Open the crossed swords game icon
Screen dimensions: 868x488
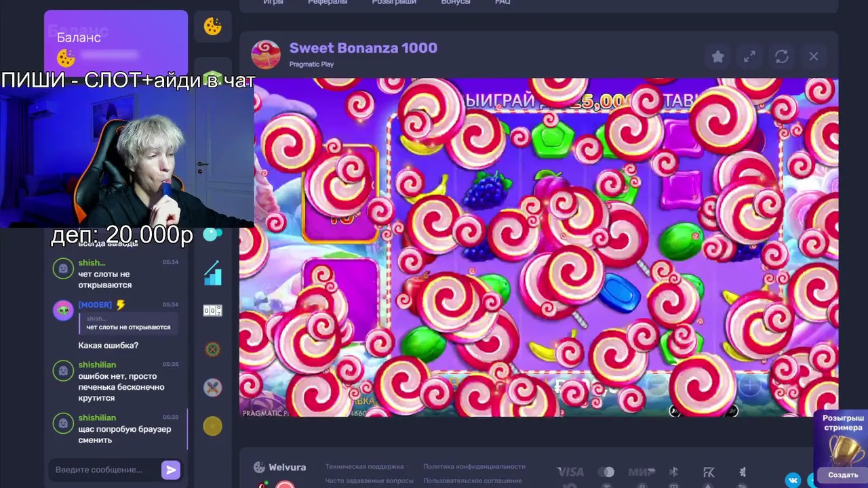coord(213,387)
